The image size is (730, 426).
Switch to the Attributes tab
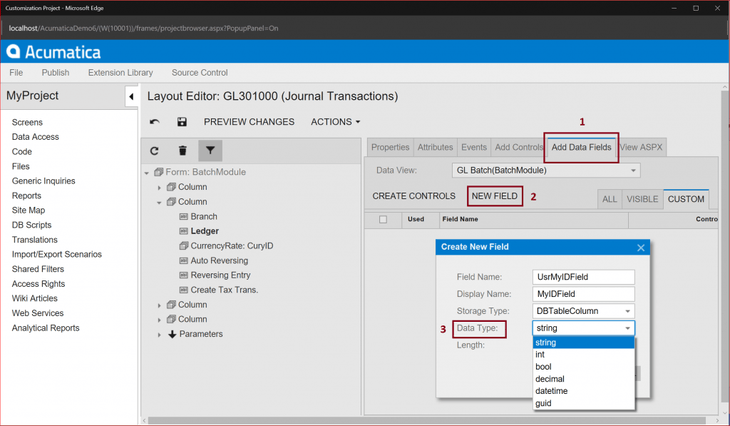435,147
